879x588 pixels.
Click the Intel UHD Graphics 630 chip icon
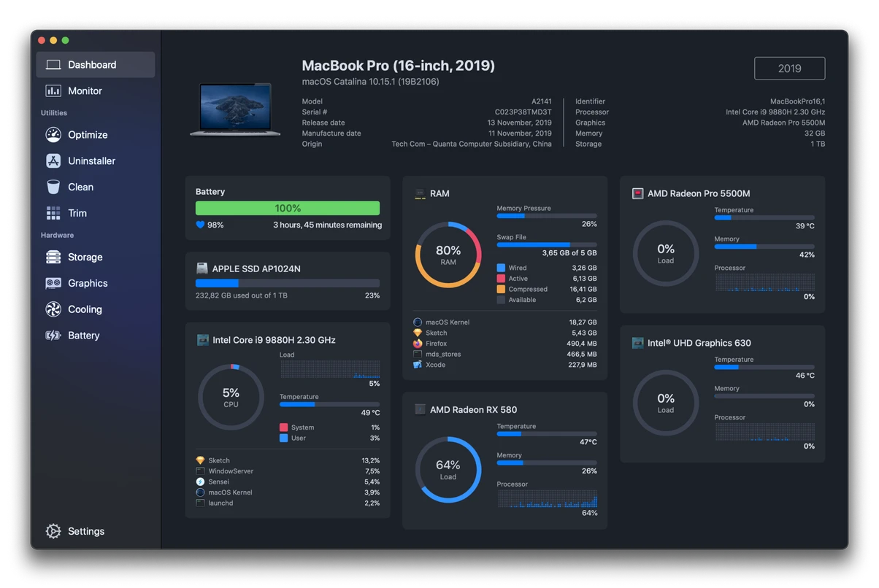click(637, 344)
